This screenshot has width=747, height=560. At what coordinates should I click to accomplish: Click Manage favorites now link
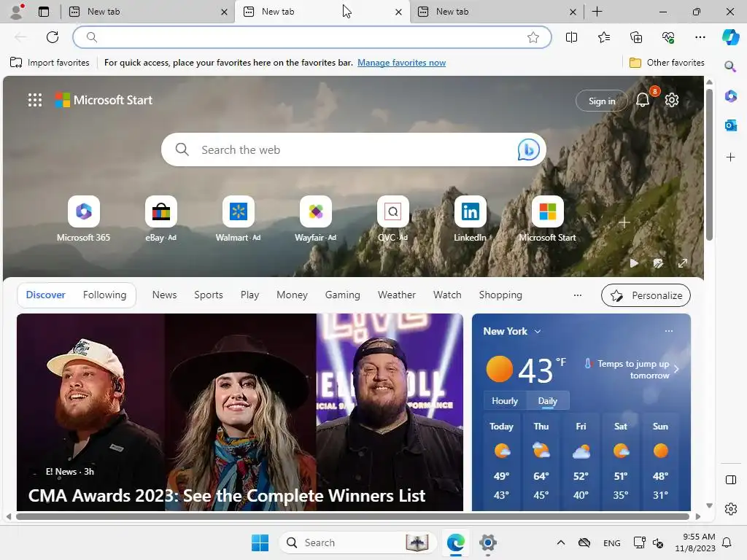point(402,63)
